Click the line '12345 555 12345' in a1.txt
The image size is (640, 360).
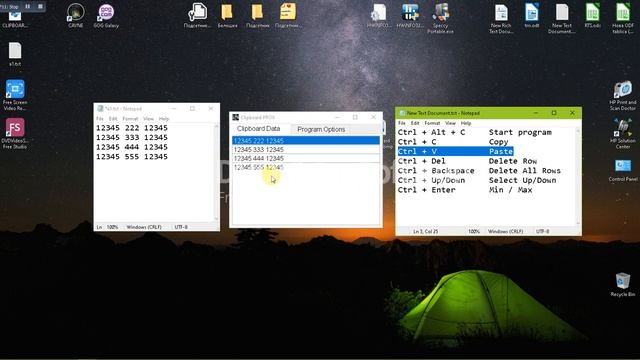click(x=132, y=157)
